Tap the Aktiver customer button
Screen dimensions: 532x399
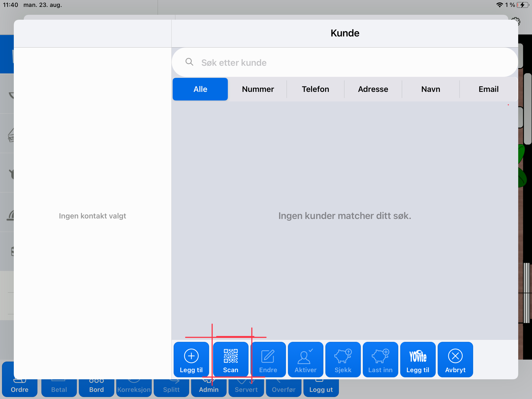tap(306, 359)
